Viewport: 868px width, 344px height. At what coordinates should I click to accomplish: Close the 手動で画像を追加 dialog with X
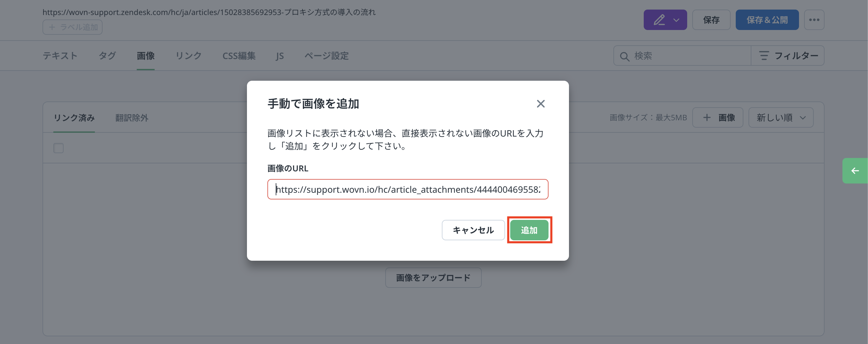(541, 104)
